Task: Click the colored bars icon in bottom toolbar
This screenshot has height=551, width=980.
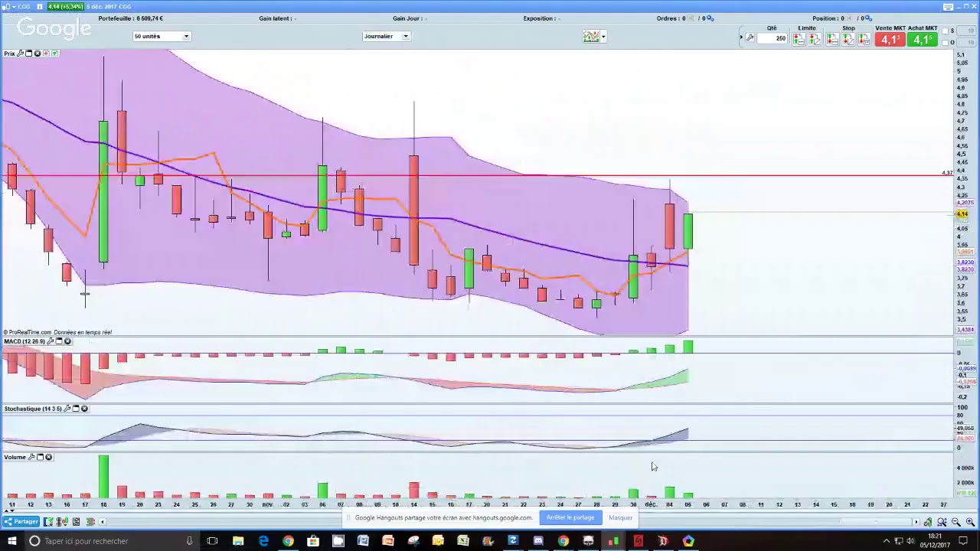Action: coord(90,522)
